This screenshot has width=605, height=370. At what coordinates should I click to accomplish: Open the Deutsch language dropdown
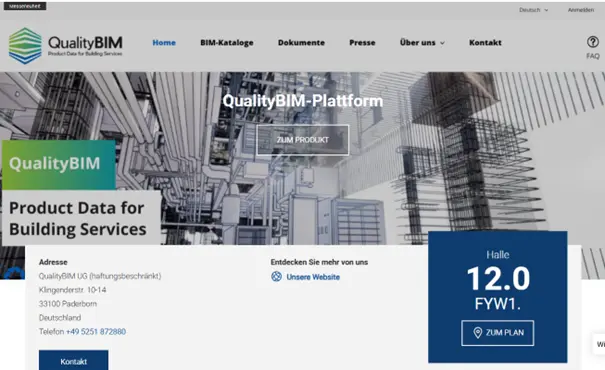(x=533, y=10)
